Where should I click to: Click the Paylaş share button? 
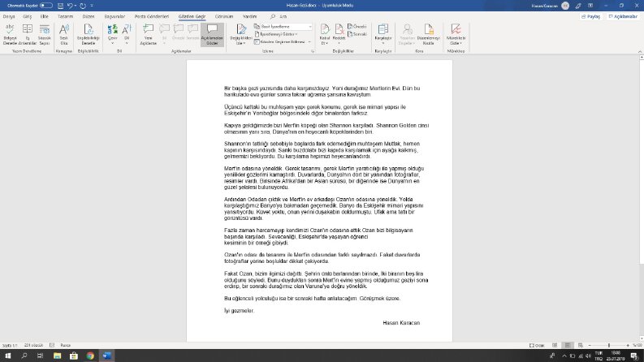591,16
